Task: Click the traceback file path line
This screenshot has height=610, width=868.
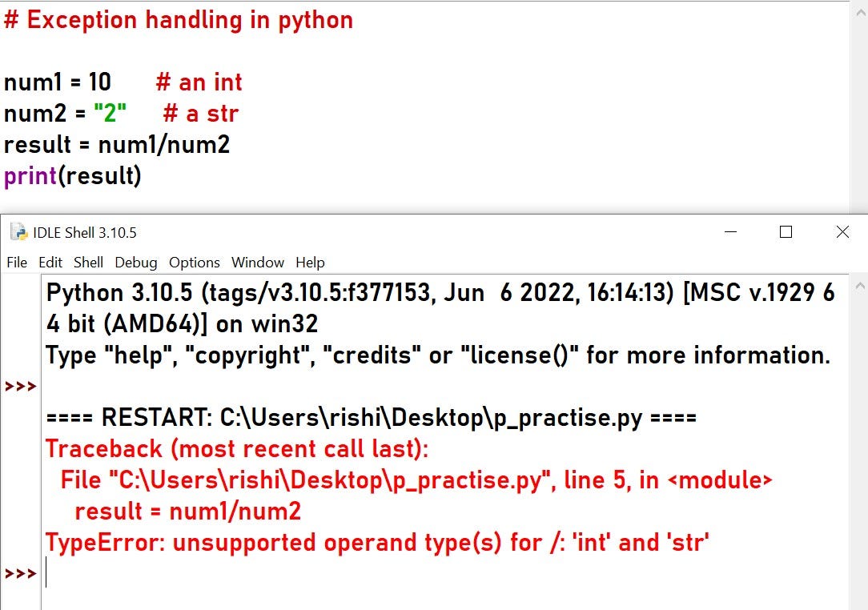Action: (x=416, y=480)
